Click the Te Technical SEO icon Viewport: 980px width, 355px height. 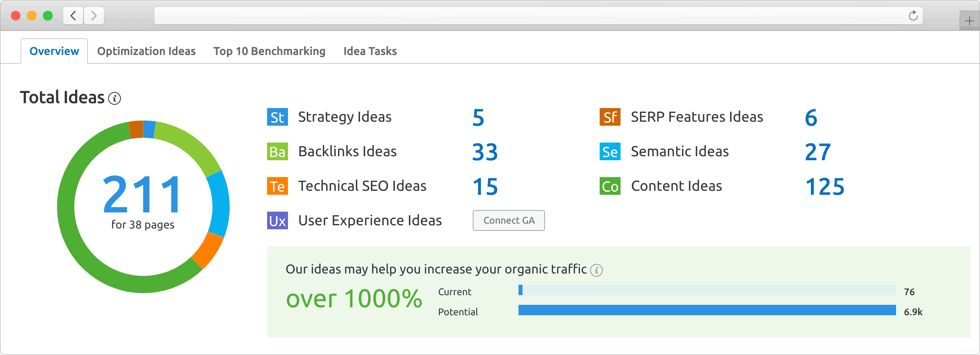278,186
